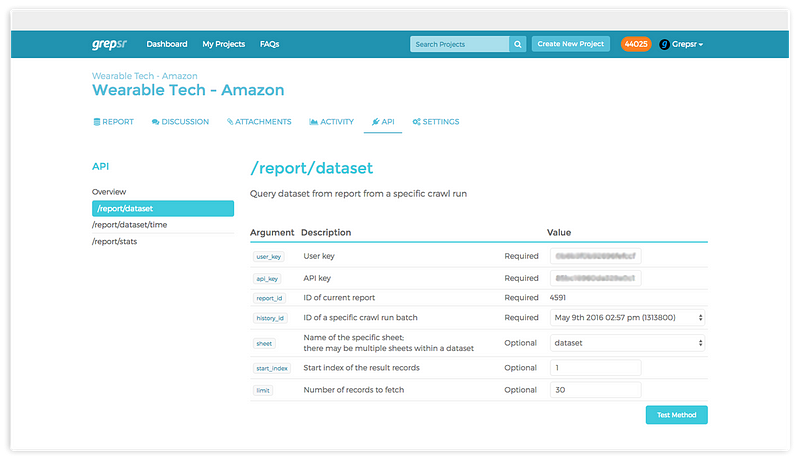Click Create New Project button
Screen dimensions: 800x460
click(x=570, y=44)
